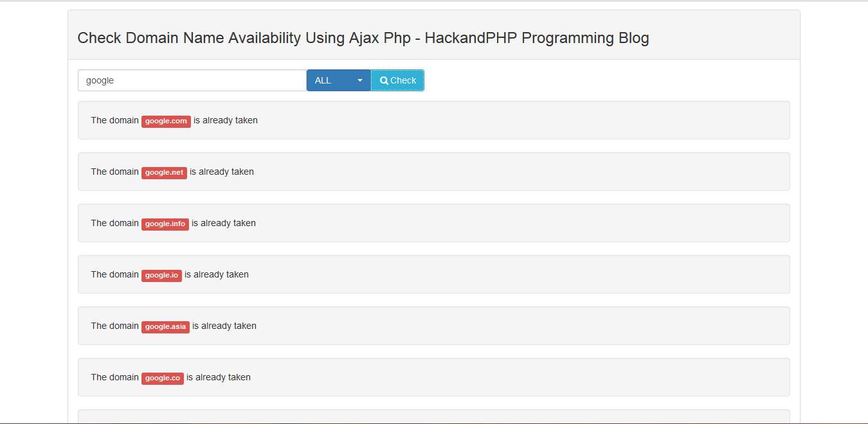The image size is (868, 424).
Task: Click the google.io red label
Action: point(161,275)
